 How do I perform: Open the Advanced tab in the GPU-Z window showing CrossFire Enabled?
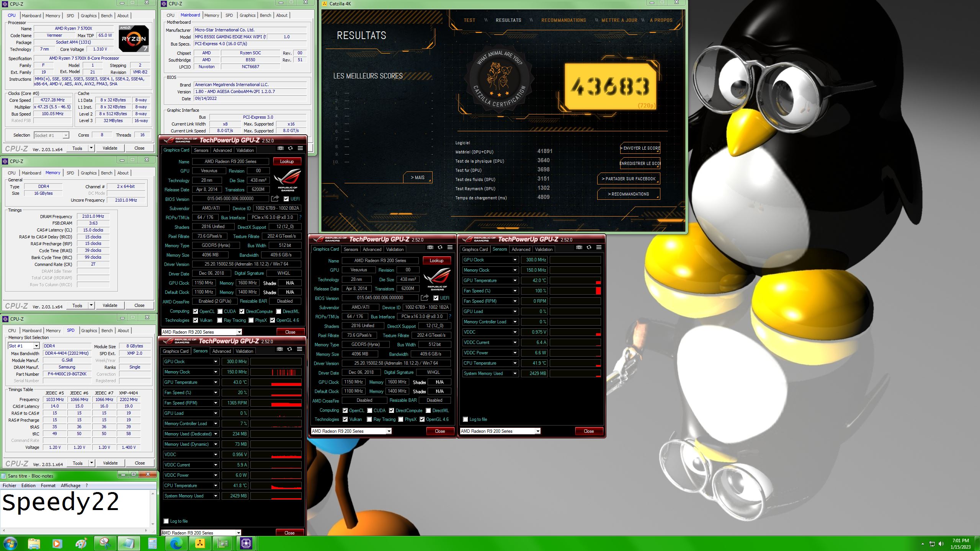tap(222, 150)
